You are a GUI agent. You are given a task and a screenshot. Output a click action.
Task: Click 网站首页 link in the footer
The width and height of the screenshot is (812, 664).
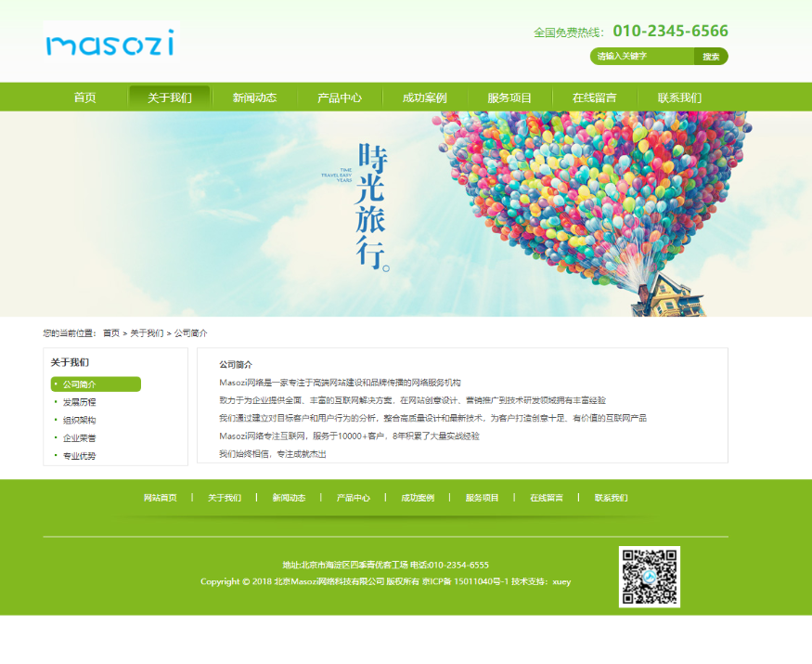click(160, 498)
